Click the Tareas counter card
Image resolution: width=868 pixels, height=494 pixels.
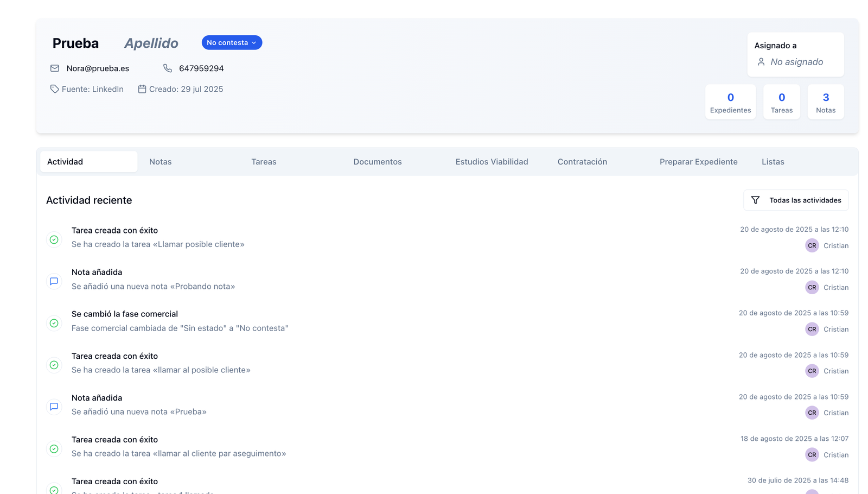pos(782,102)
